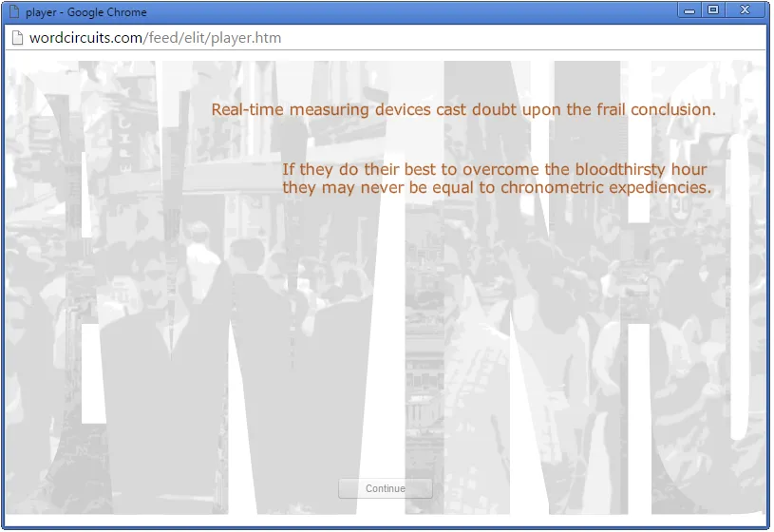Click the /feed/elit/player.htm path in the URL
This screenshot has height=532, width=774.
coord(211,38)
